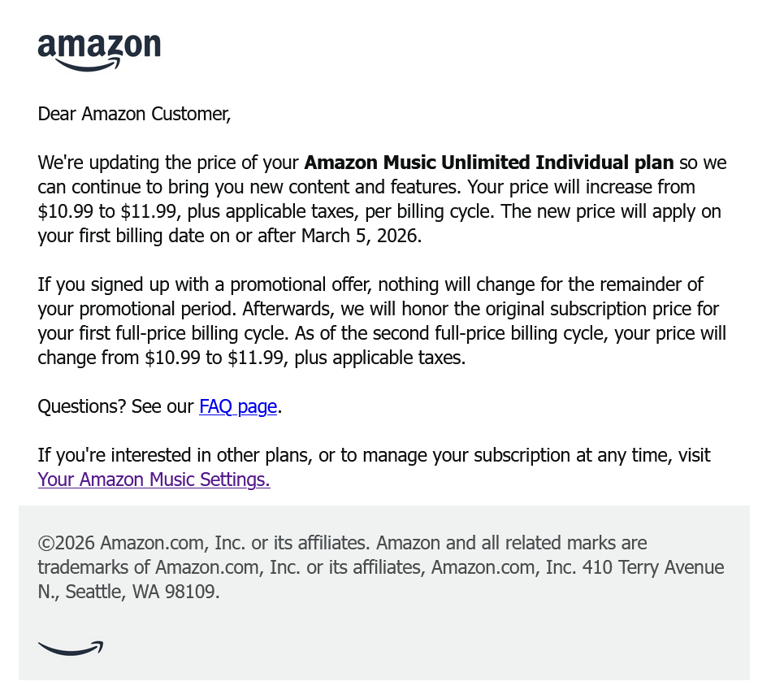Click "Seattle, WA 98109" in the footer

click(142, 591)
